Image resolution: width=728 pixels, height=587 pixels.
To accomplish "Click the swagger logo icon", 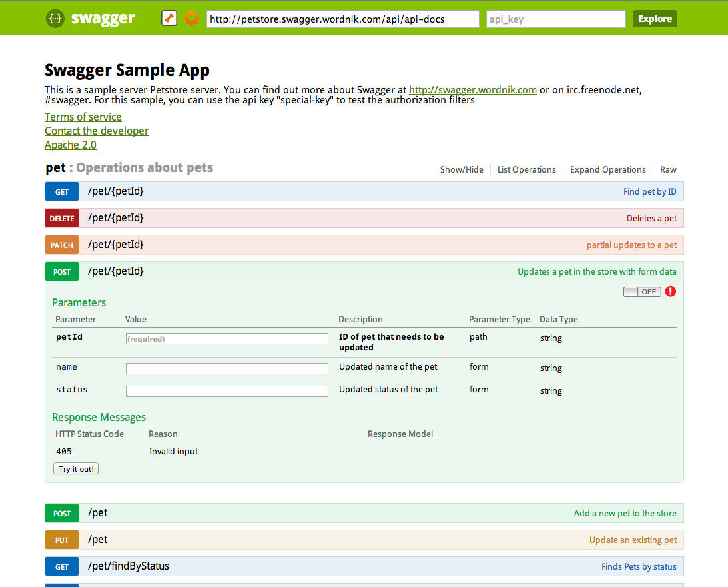I will click(55, 19).
